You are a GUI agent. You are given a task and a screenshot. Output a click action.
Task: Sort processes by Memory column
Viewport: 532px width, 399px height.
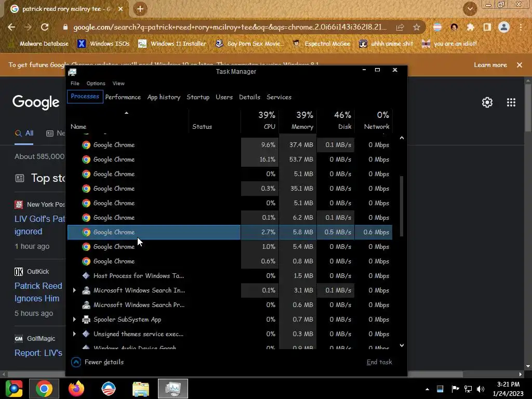(298, 121)
